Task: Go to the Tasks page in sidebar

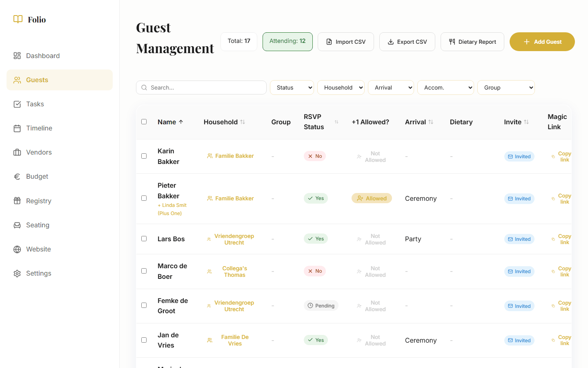Action: click(35, 104)
